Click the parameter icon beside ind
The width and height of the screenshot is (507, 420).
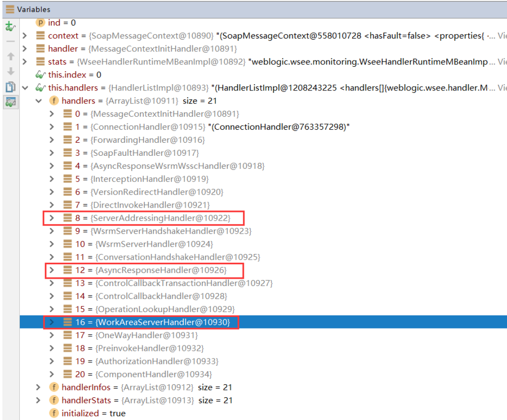point(41,23)
